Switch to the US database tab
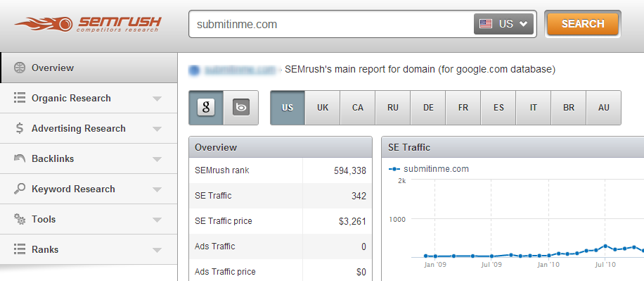644x281 pixels. pos(288,108)
